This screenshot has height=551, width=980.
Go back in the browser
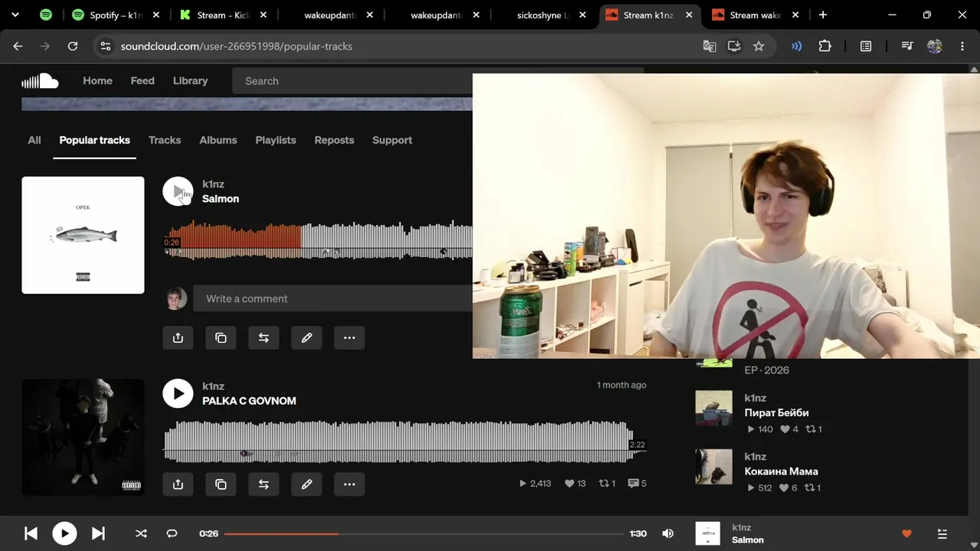[x=18, y=46]
